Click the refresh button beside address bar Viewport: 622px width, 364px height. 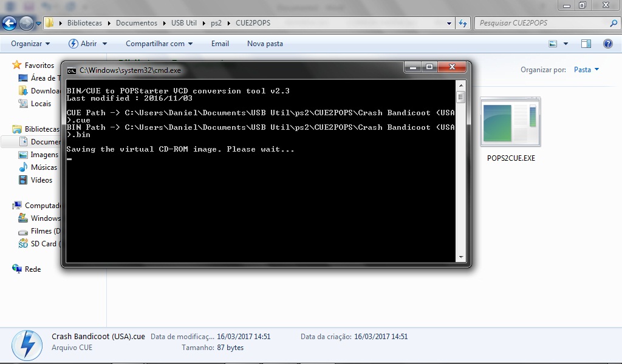463,23
